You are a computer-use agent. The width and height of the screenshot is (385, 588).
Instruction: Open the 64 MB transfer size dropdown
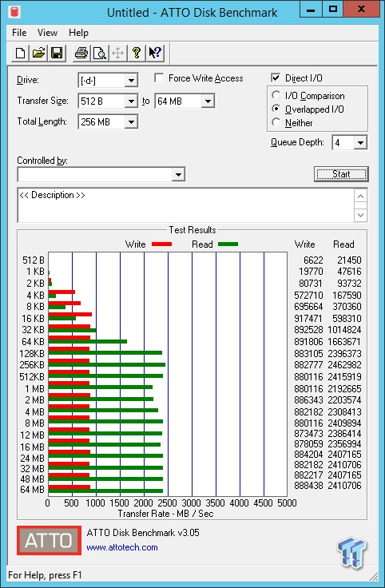tap(208, 101)
